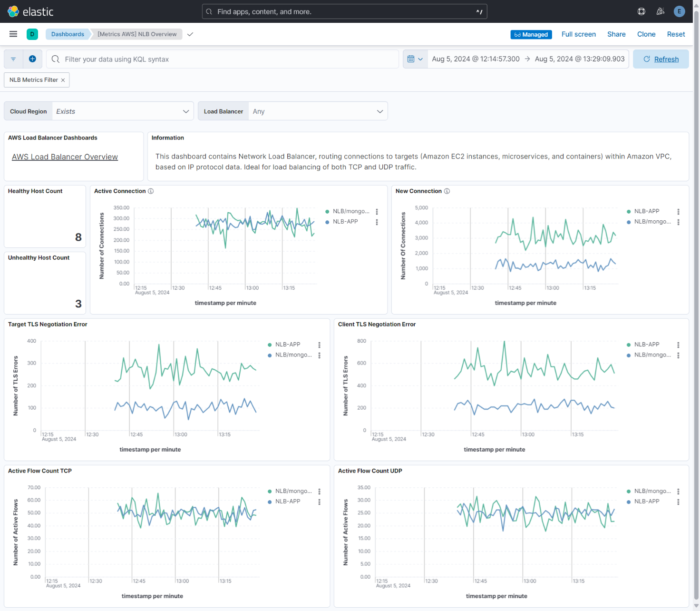Open the calendar date picker dropdown
700x611 pixels.
pyautogui.click(x=415, y=59)
